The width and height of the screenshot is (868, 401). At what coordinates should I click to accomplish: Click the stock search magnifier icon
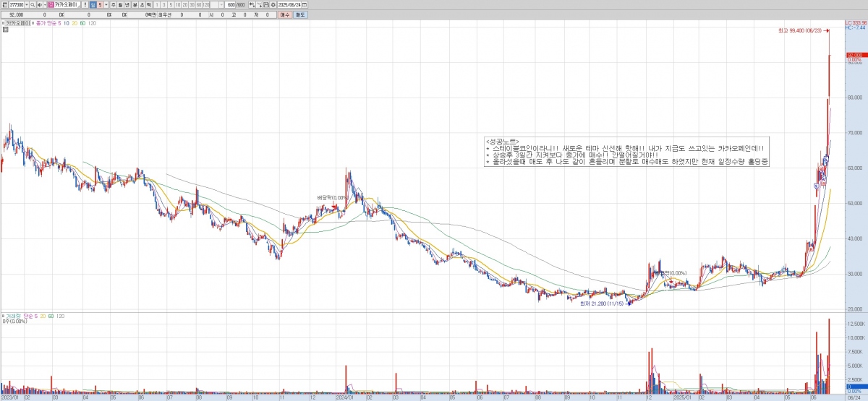tap(33, 4)
